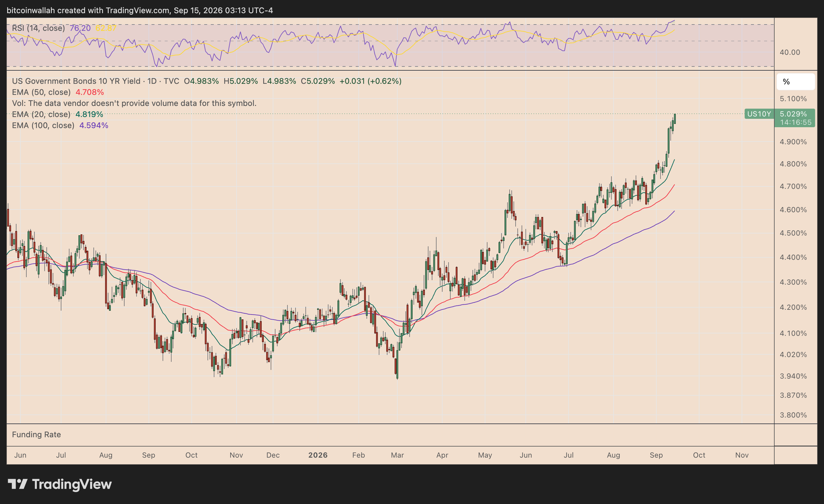Click the EMA 100 value 4.594%
The width and height of the screenshot is (824, 504).
[94, 125]
